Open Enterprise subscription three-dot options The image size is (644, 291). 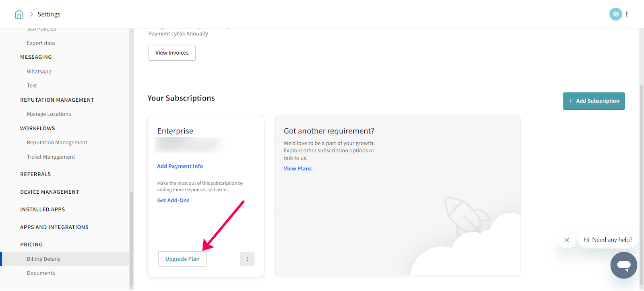(x=247, y=259)
